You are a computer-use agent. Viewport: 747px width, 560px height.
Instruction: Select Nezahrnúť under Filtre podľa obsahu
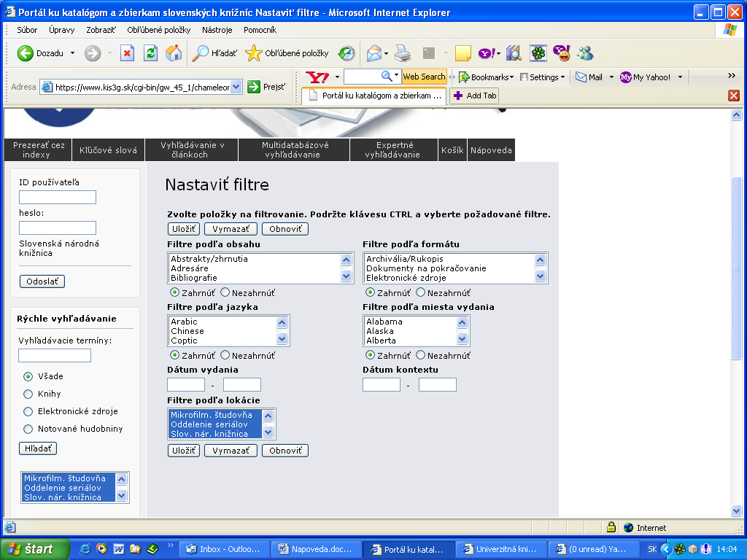click(x=225, y=292)
